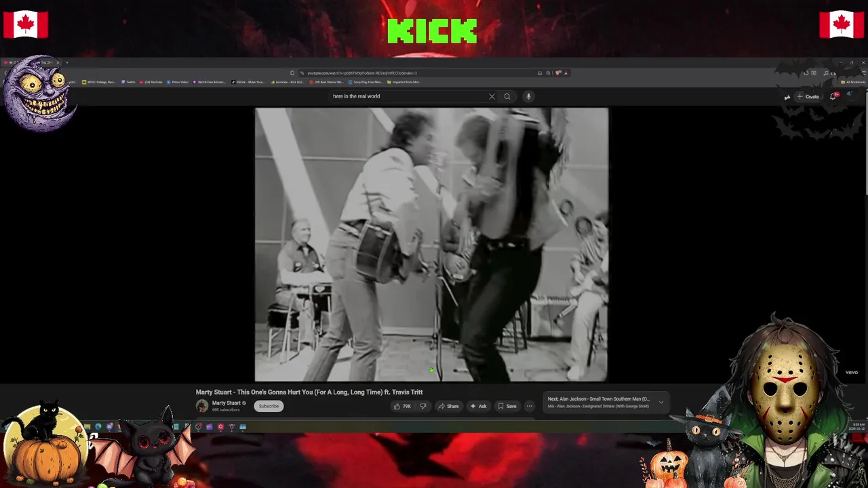Start voice search with the microphone icon
The image size is (868, 488).
(528, 96)
